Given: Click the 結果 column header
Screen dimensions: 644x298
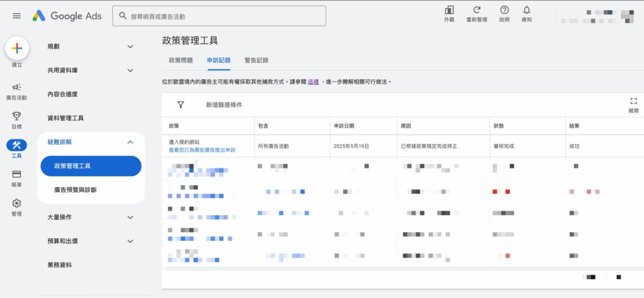Looking at the screenshot, I should (x=575, y=126).
